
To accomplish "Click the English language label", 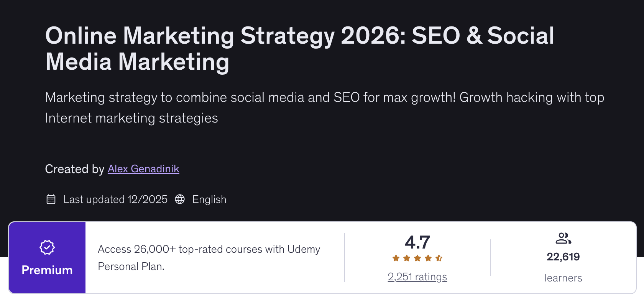I will [x=209, y=200].
